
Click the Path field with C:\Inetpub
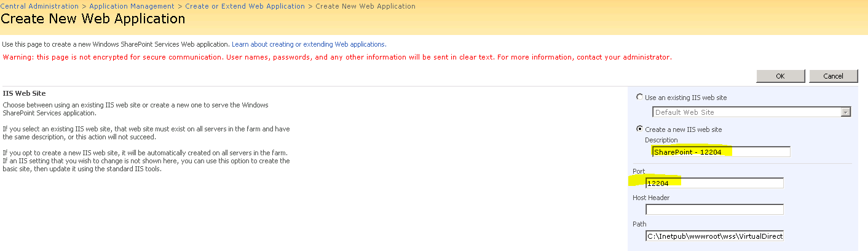tap(714, 236)
